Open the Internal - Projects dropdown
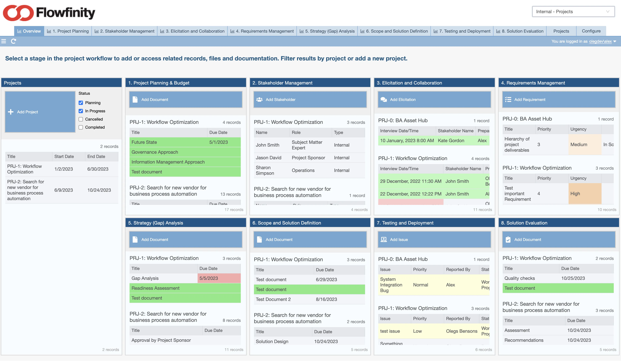This screenshot has width=621, height=364. point(573,12)
